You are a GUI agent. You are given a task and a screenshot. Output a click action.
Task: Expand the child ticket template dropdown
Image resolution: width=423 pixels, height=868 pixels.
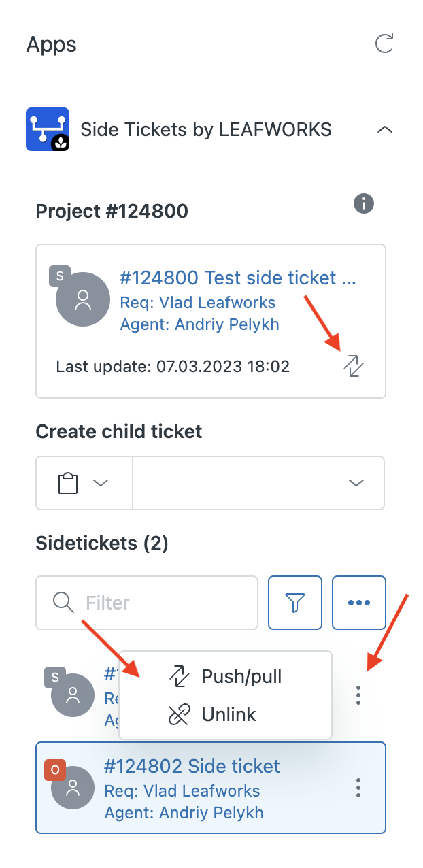coord(258,483)
